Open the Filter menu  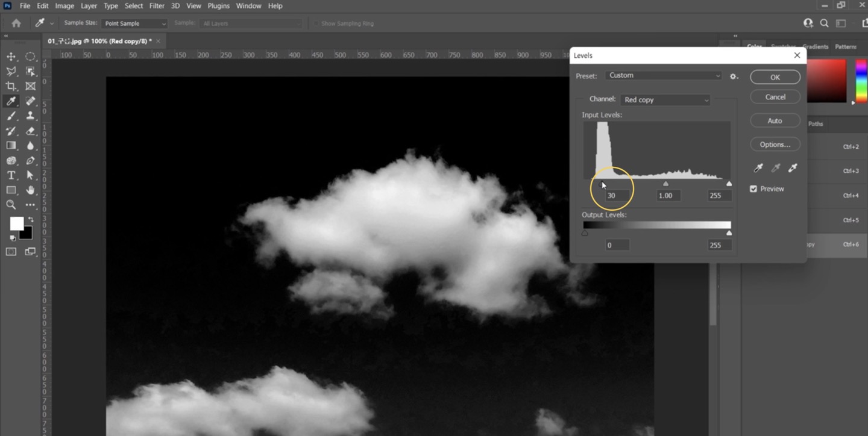(x=157, y=6)
